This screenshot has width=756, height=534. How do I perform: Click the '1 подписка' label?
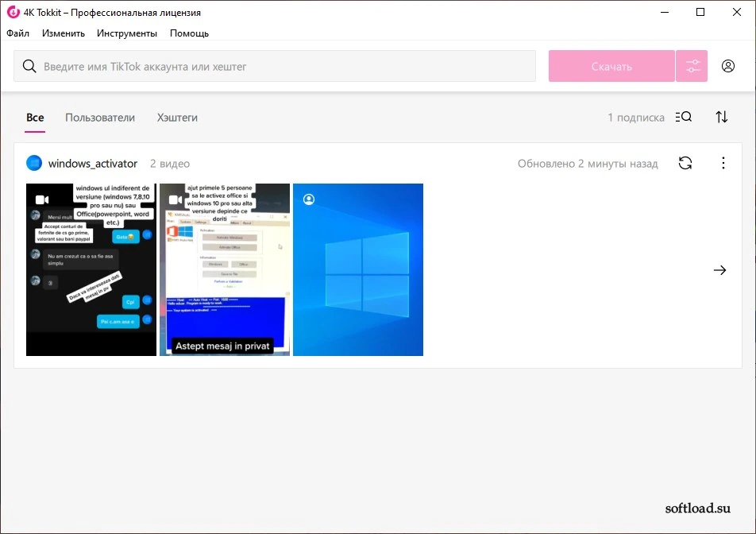(636, 118)
